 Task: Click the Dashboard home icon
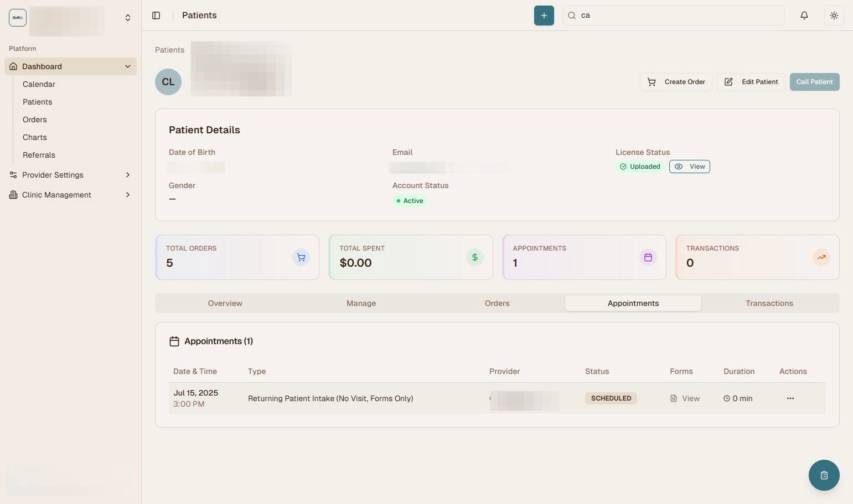coord(13,66)
